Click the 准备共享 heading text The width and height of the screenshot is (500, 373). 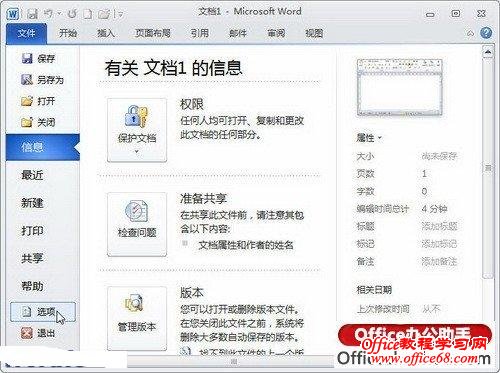pyautogui.click(x=203, y=199)
